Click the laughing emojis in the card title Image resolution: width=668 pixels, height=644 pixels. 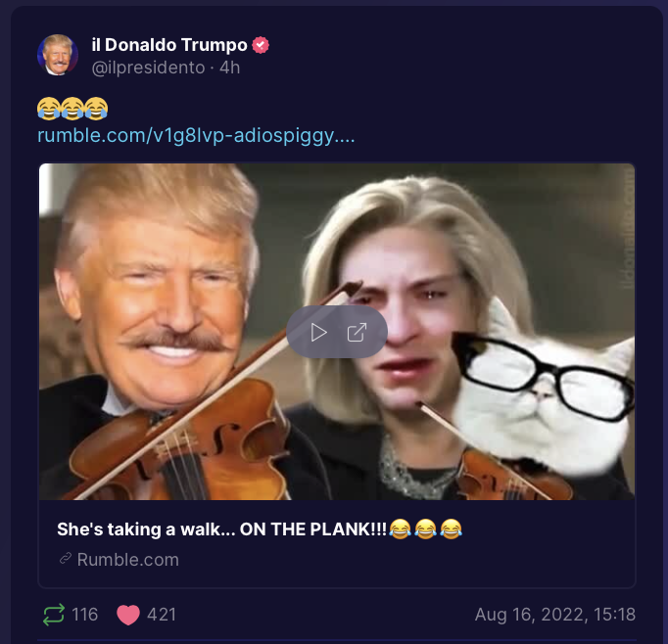[426, 529]
